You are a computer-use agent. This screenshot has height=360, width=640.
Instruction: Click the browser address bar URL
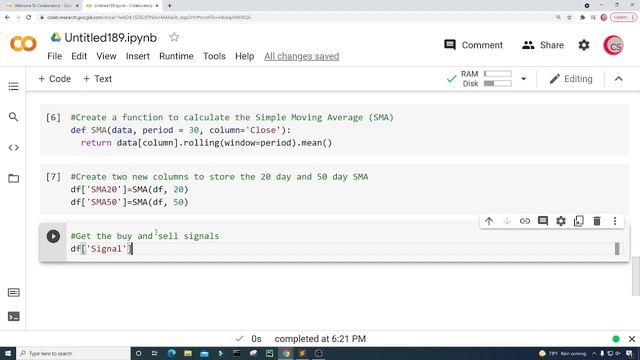149,18
